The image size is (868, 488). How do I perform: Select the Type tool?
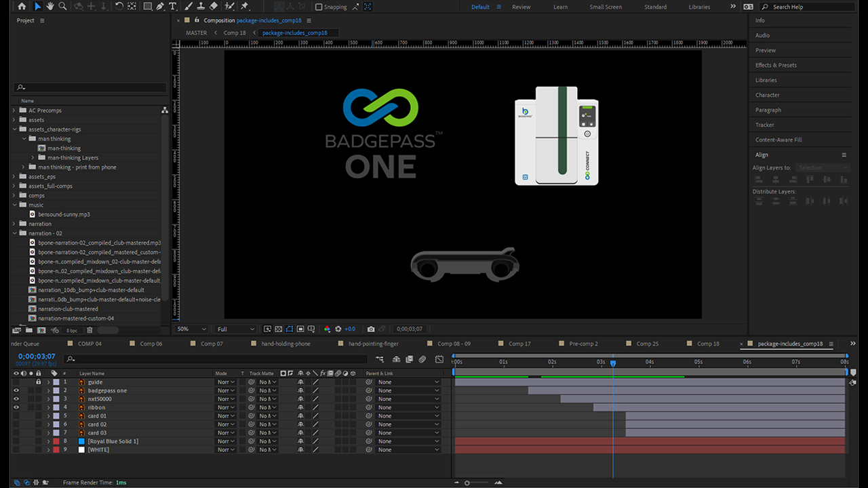(x=173, y=7)
